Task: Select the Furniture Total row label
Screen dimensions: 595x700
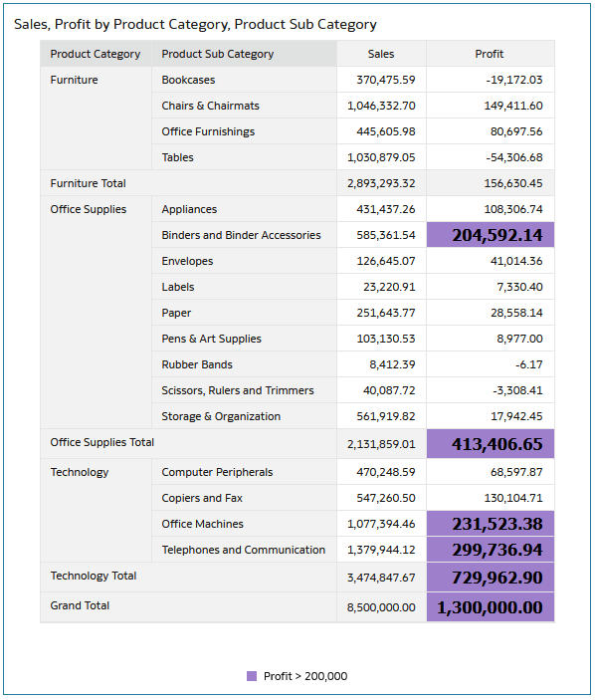Action: (88, 183)
